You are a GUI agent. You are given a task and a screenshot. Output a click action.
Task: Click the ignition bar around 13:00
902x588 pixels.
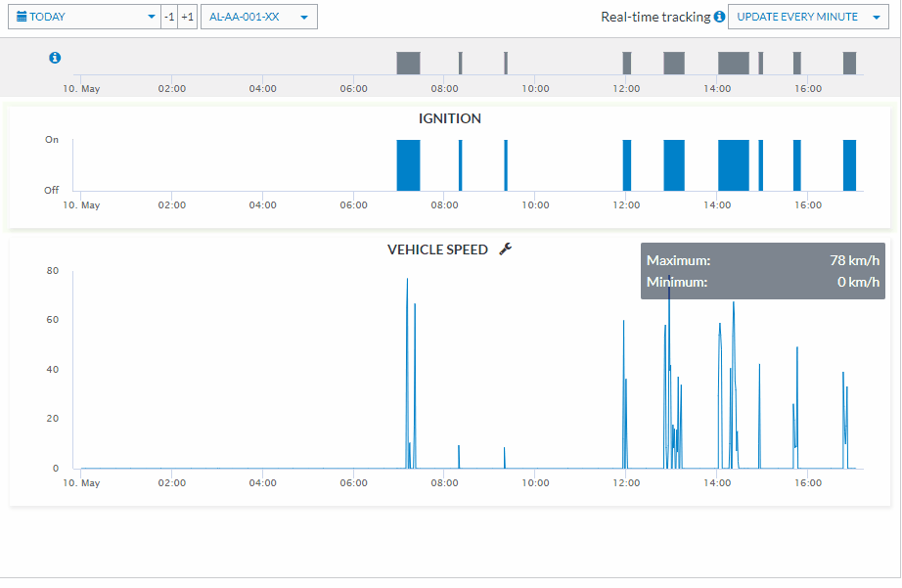tap(674, 165)
